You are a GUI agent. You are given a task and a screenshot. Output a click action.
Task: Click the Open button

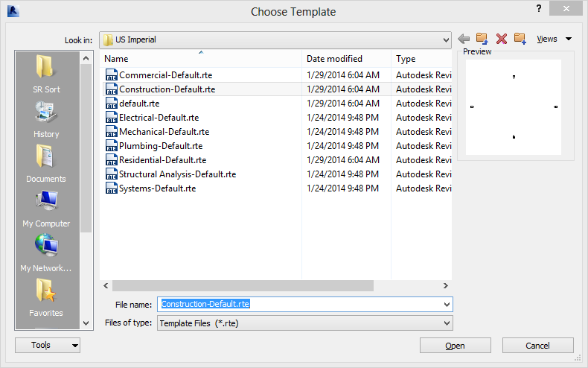tap(456, 346)
